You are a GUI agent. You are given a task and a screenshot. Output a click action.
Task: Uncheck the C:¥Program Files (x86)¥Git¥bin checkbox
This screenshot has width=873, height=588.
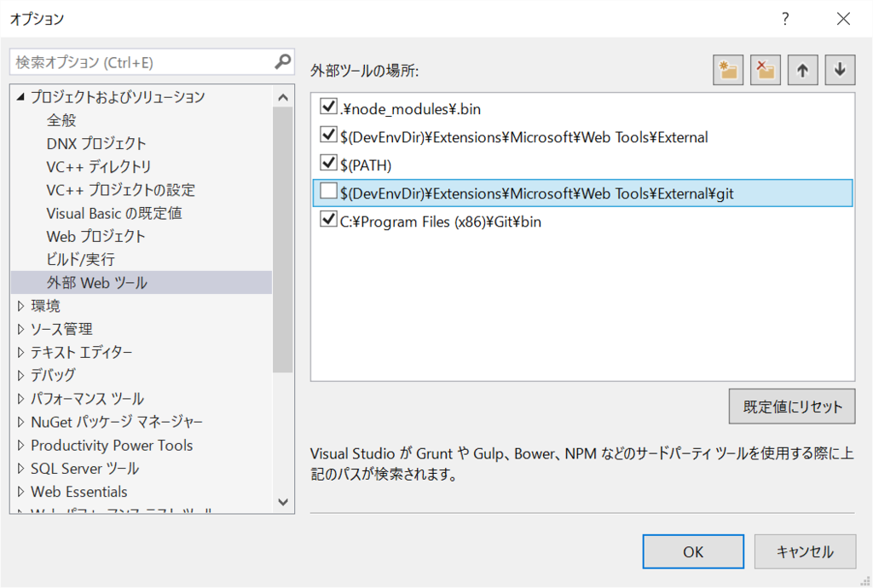328,219
